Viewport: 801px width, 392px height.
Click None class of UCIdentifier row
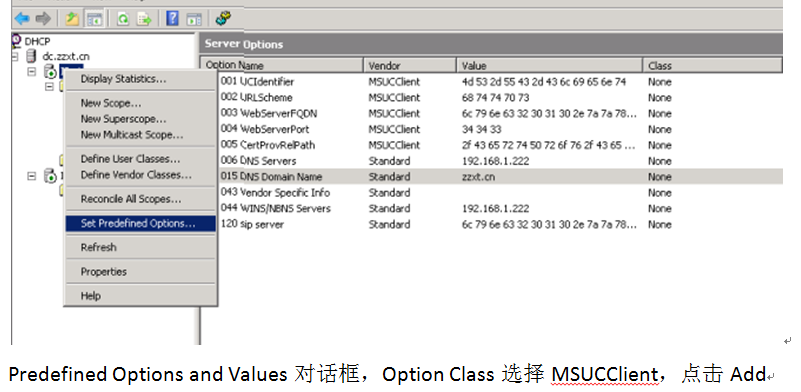click(x=659, y=82)
